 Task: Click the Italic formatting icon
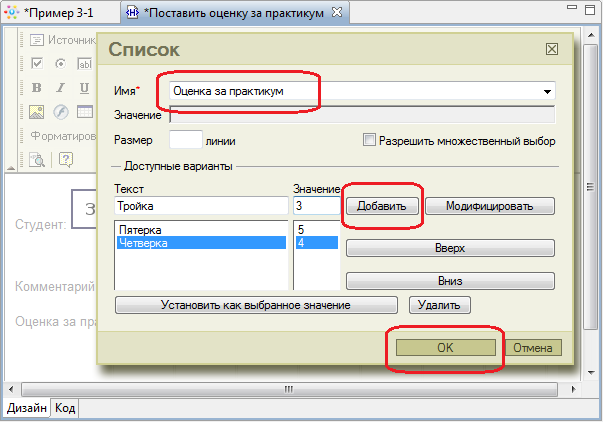[60, 88]
